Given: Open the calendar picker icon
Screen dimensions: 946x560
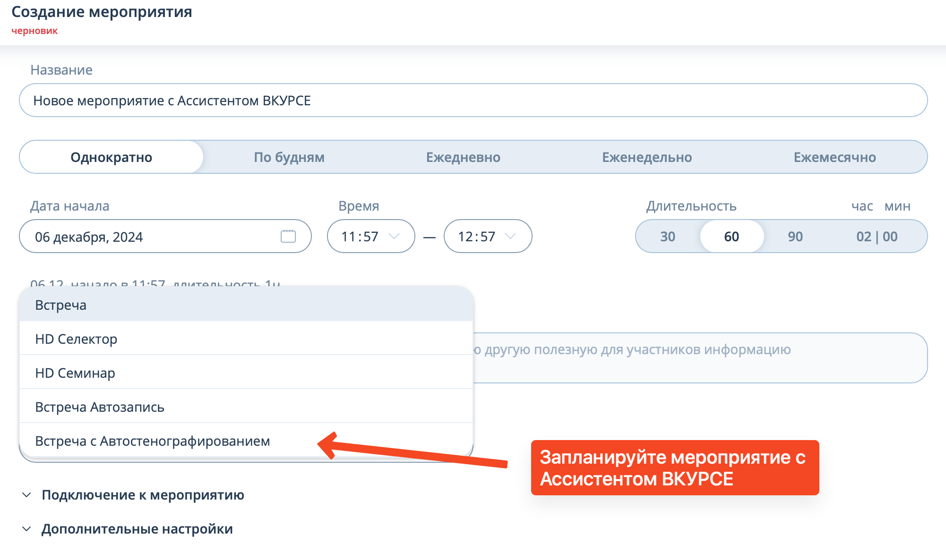Looking at the screenshot, I should (288, 236).
